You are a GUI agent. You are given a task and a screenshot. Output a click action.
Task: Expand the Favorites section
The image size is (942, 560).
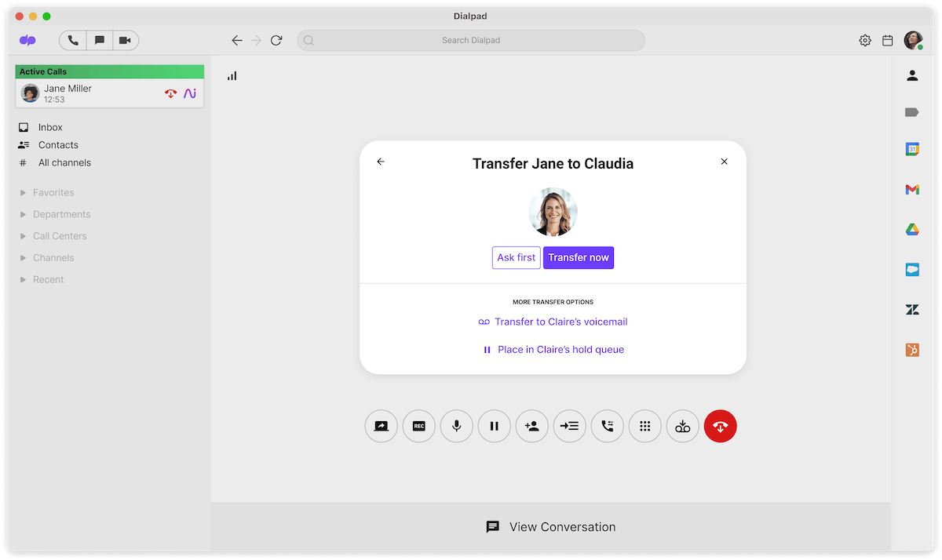[x=52, y=192]
